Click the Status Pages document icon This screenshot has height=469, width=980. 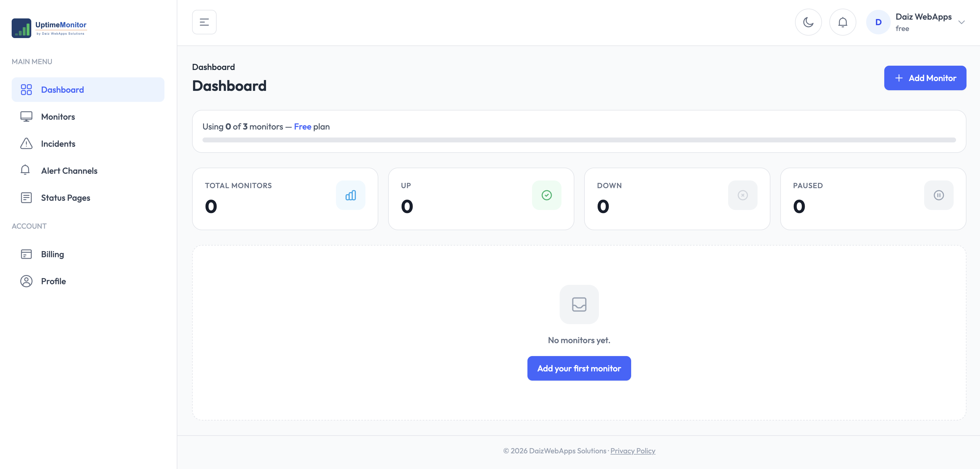[x=26, y=198]
